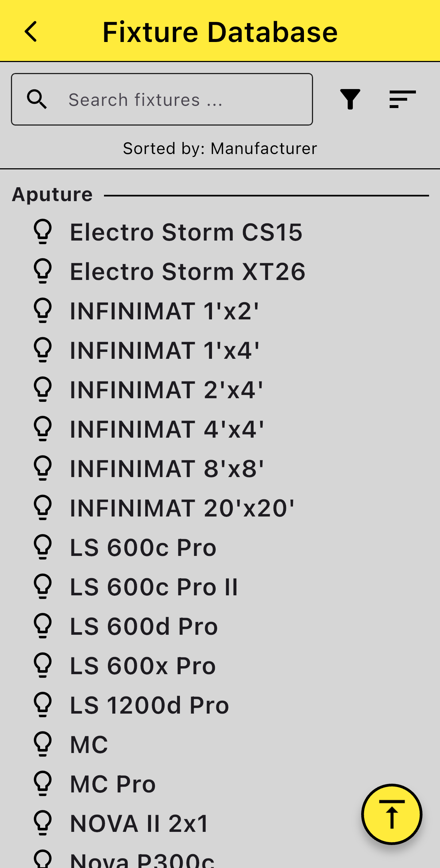Open the sort order icon

(x=402, y=99)
